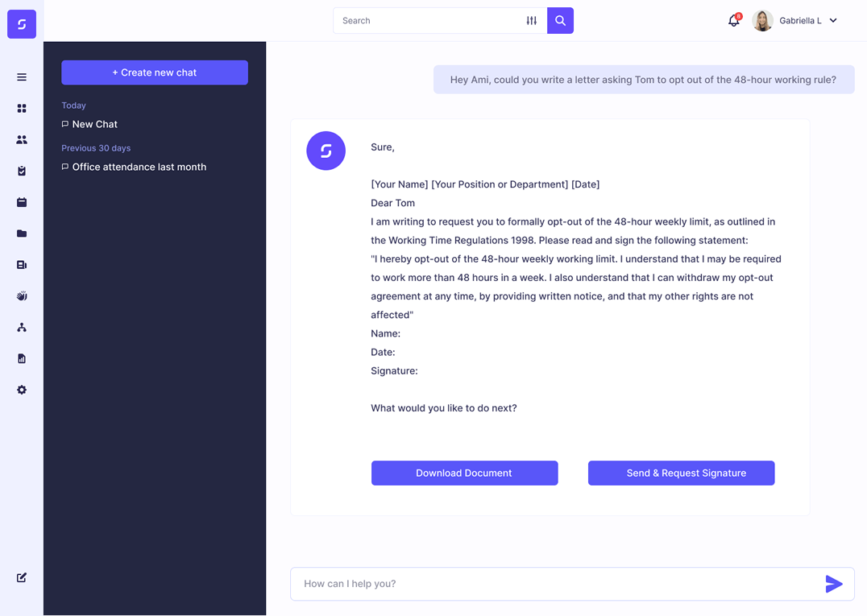The width and height of the screenshot is (867, 616).
Task: Open the org chart hierarchy icon
Action: [x=22, y=327]
